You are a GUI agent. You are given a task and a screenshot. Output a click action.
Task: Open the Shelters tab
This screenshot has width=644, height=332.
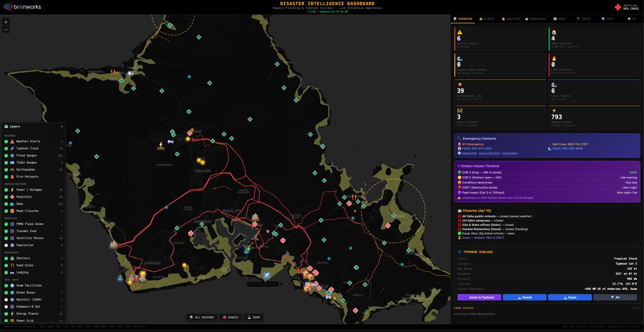coord(511,19)
